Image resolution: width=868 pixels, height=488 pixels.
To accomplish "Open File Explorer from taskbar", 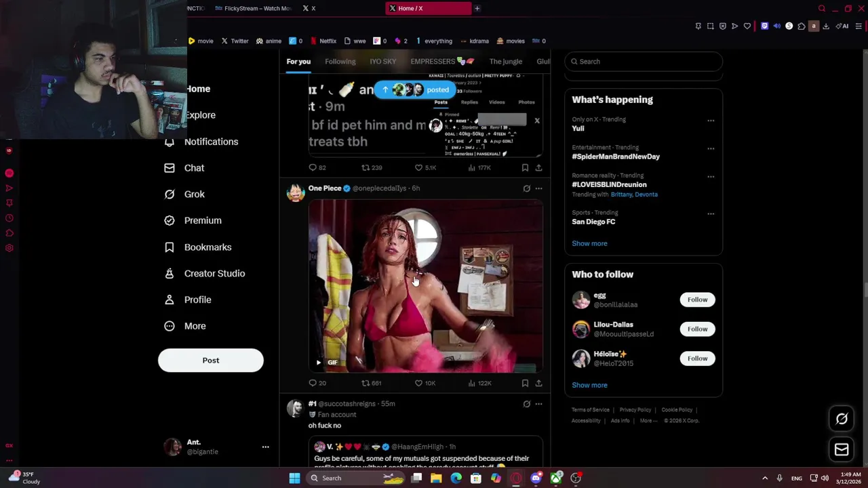I will 436,479.
